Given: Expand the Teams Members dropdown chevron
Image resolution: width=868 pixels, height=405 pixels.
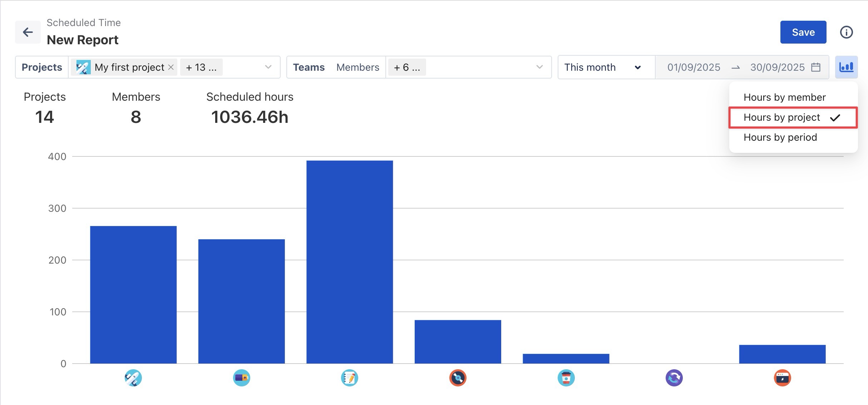Looking at the screenshot, I should pos(539,67).
